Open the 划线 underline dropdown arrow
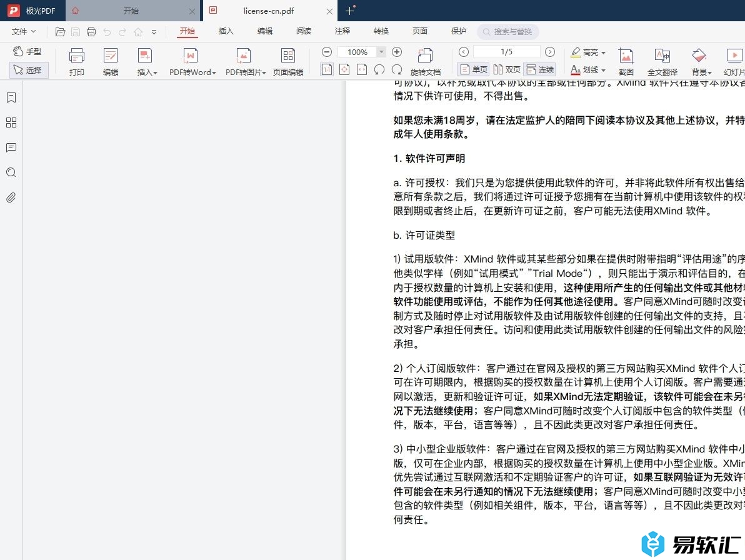 (603, 70)
